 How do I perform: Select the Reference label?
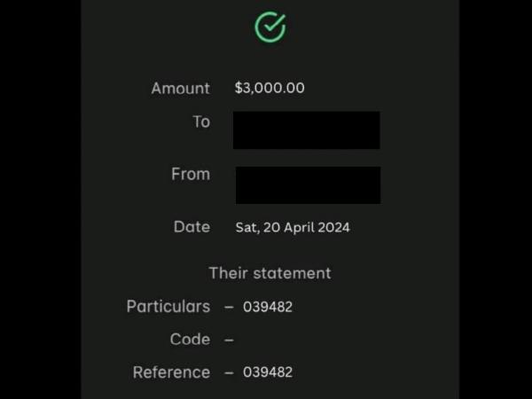pos(172,372)
